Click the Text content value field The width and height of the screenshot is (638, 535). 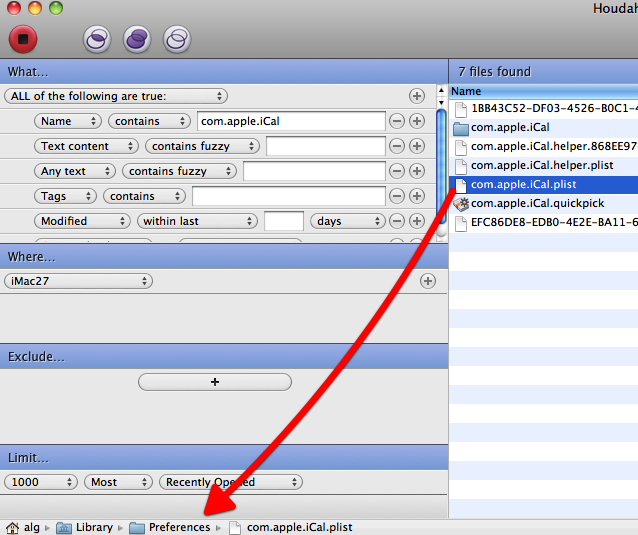tap(326, 146)
